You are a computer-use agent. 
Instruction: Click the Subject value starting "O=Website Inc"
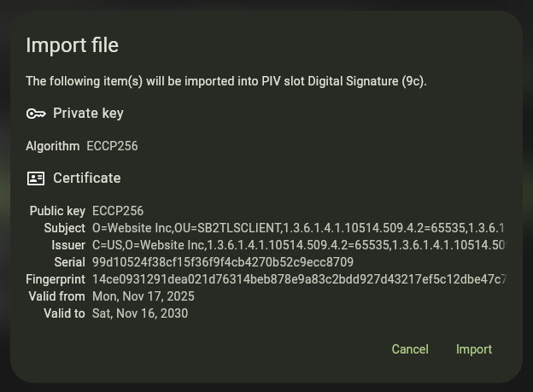tap(297, 228)
